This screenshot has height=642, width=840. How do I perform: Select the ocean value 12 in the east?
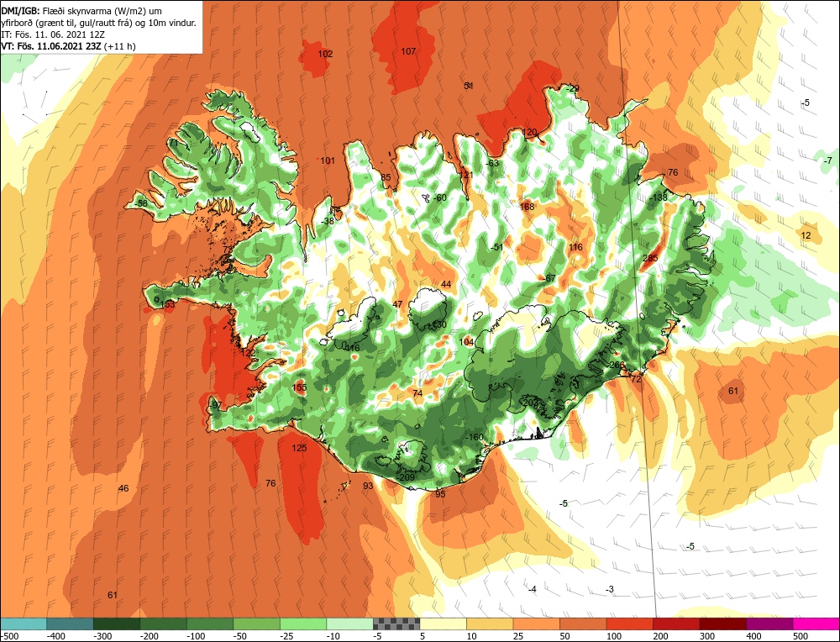click(x=806, y=236)
